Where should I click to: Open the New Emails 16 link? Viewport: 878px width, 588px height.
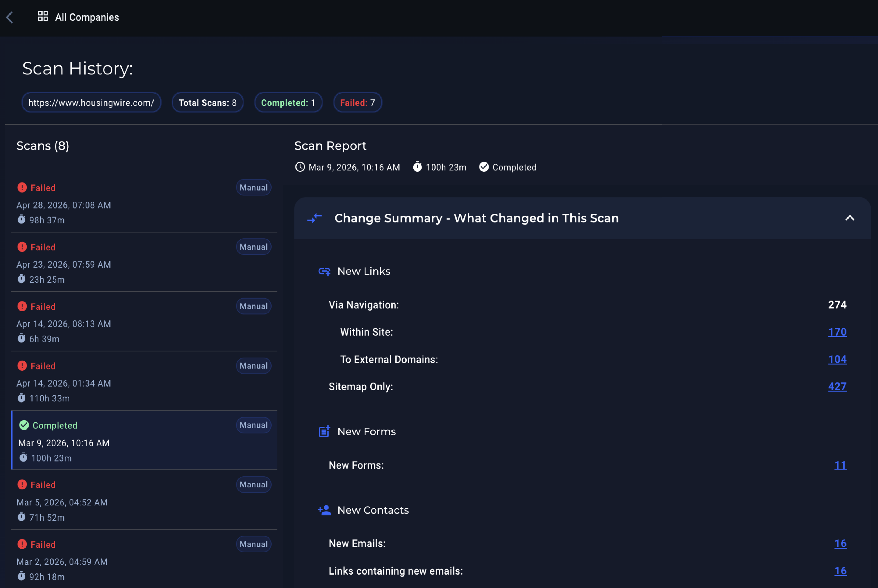[x=840, y=543]
